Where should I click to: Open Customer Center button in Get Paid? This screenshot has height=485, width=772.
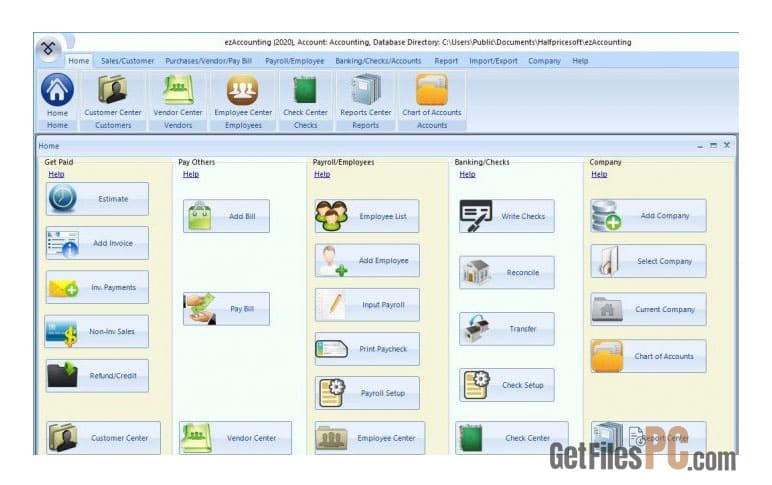(103, 438)
